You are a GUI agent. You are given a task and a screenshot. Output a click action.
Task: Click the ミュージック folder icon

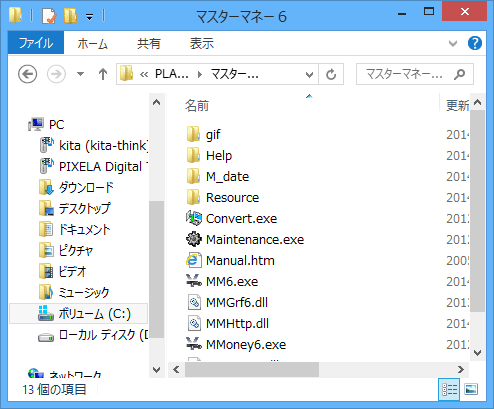(x=46, y=292)
